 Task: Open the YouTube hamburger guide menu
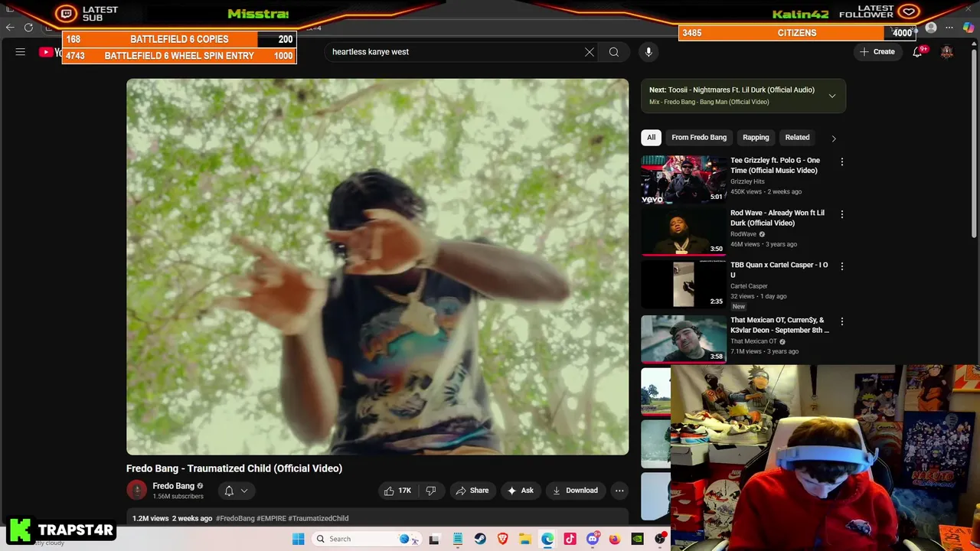click(x=21, y=52)
